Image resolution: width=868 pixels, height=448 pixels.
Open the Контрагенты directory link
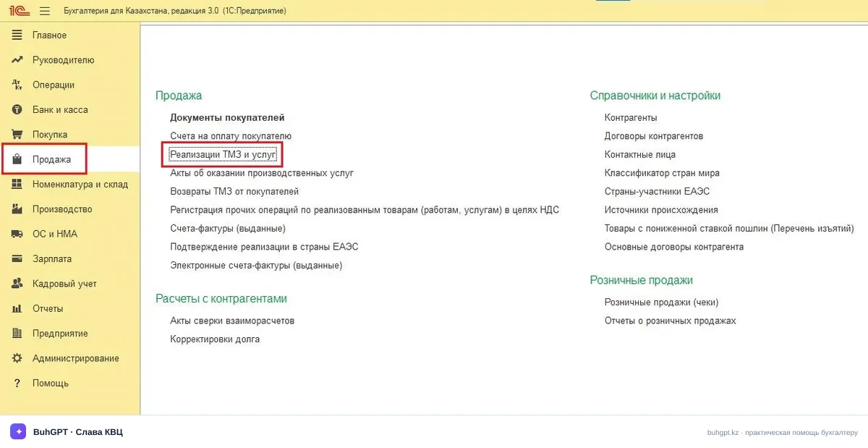click(x=631, y=117)
